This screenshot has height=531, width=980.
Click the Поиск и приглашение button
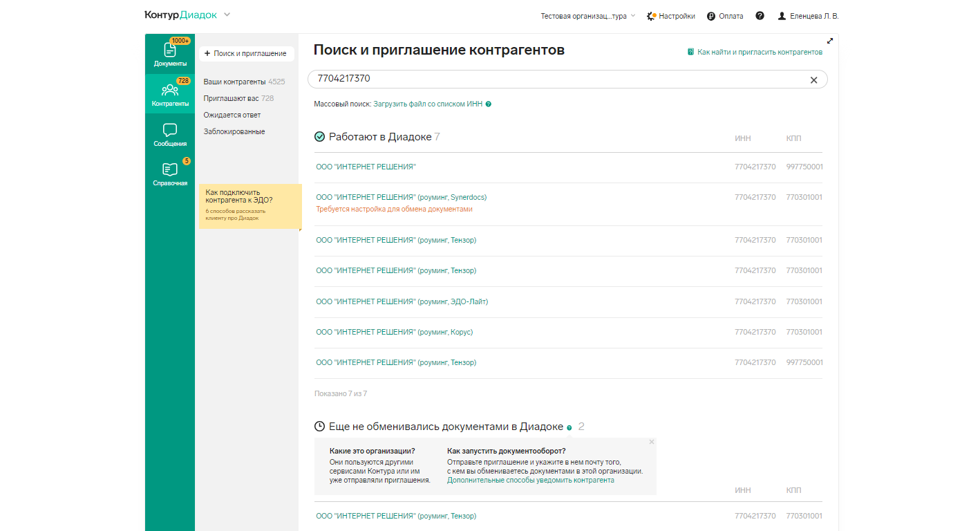246,53
